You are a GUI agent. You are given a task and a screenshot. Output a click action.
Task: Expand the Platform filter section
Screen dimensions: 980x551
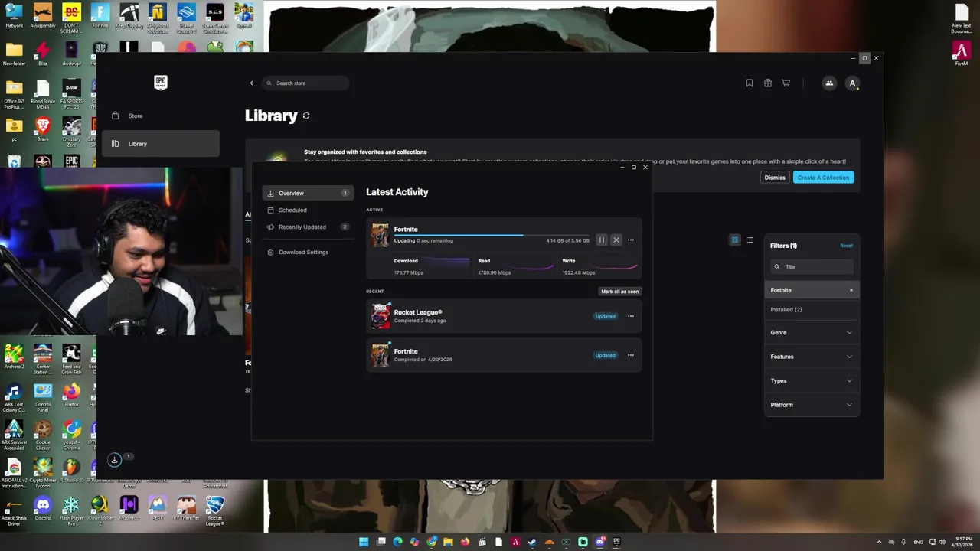[812, 405]
